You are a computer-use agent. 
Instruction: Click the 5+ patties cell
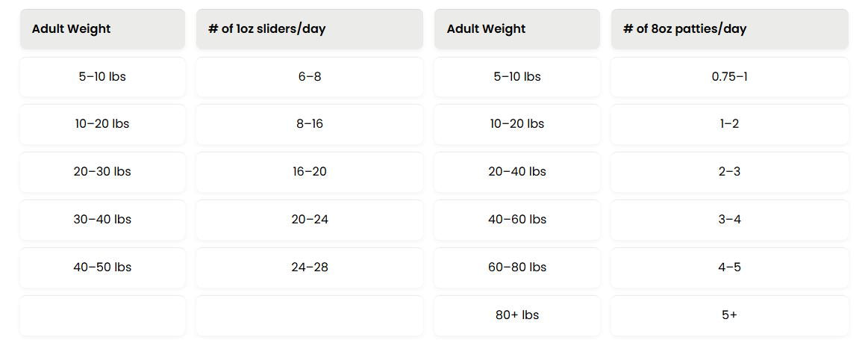pos(729,315)
